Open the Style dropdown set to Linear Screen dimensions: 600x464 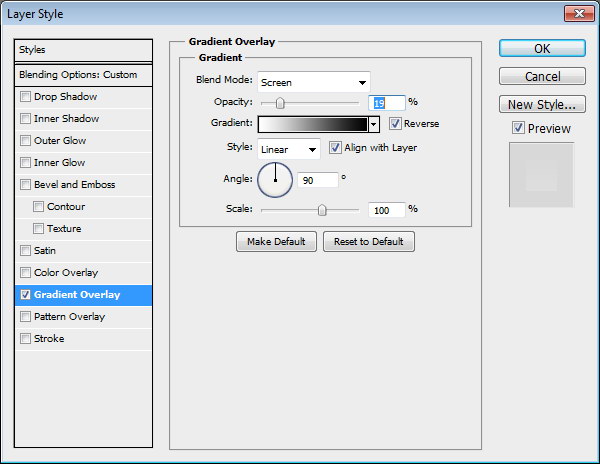(288, 149)
